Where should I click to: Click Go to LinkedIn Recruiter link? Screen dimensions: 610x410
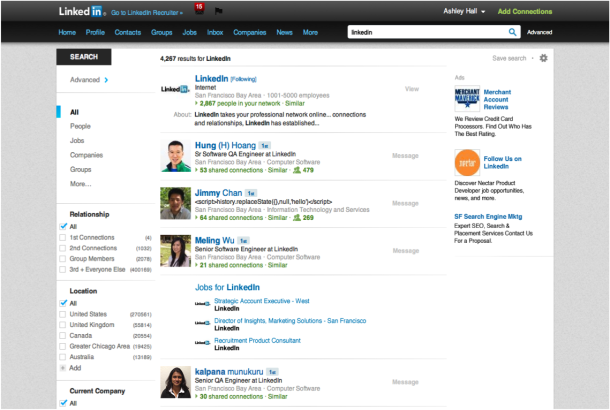pyautogui.click(x=147, y=12)
